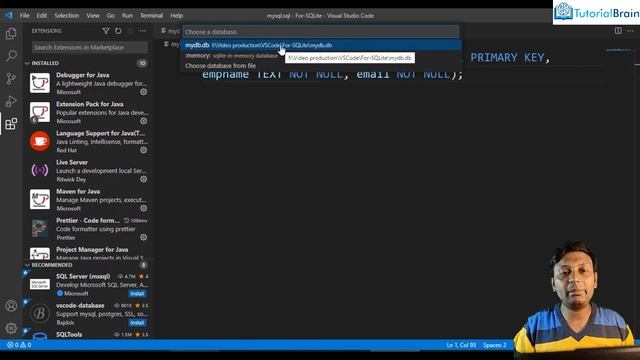The image size is (640, 360).
Task: Install the vscode-database extension
Action: tap(137, 323)
